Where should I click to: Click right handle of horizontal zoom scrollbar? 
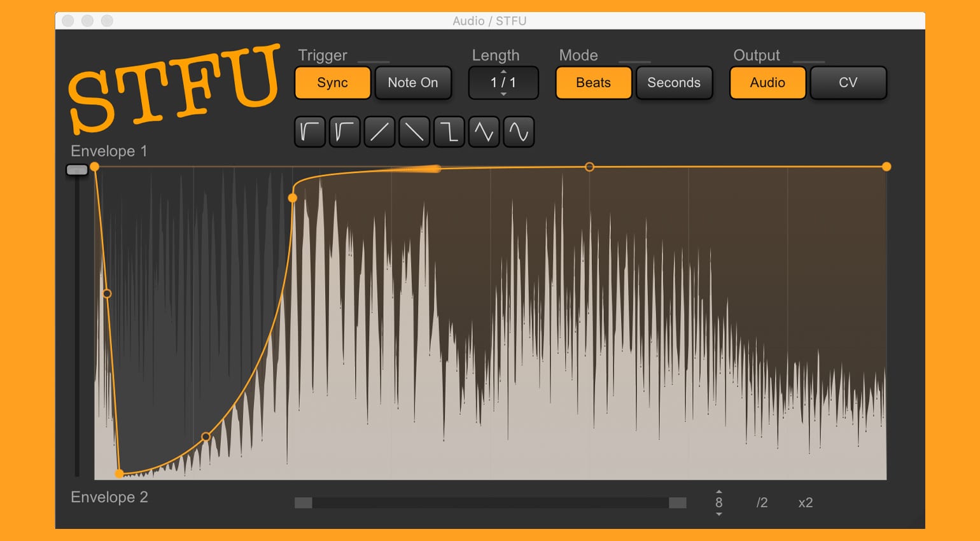(x=678, y=503)
